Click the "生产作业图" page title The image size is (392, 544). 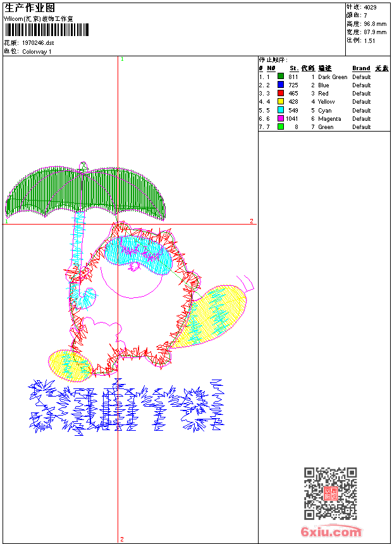[x=30, y=8]
